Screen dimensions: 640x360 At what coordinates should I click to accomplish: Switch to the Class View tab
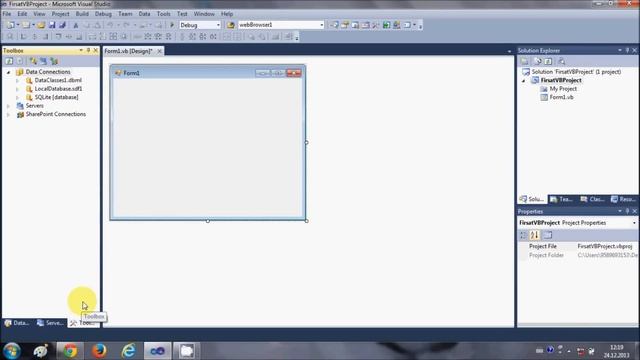pyautogui.click(x=592, y=199)
